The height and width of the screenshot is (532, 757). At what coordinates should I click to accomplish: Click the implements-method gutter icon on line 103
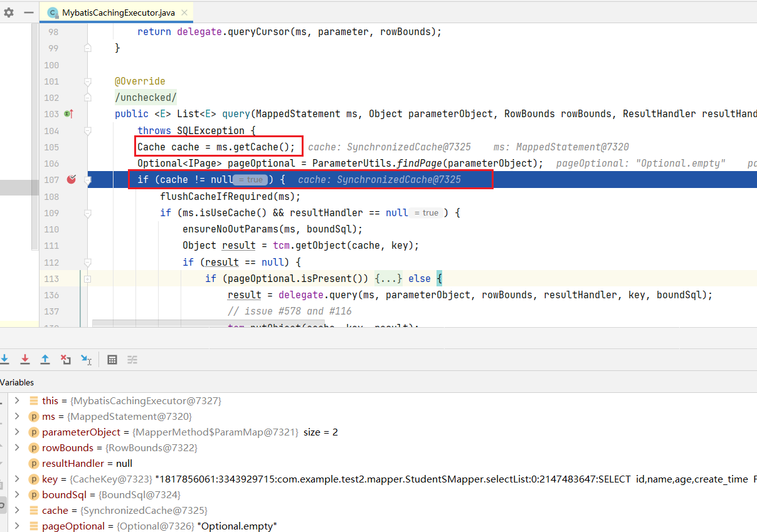[68, 114]
